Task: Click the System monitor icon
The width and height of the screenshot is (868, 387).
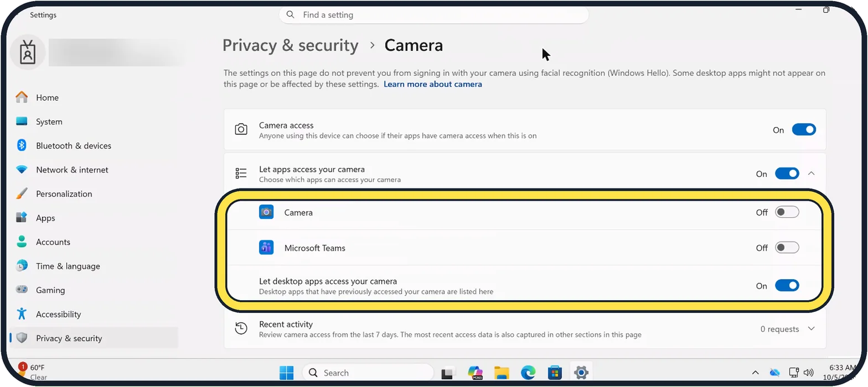Action: [22, 122]
